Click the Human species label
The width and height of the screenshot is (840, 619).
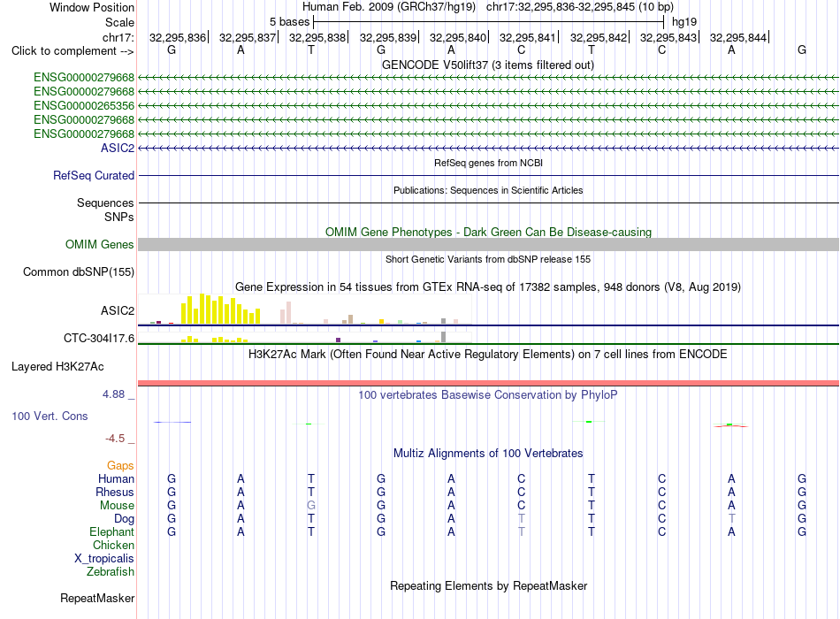(x=116, y=478)
